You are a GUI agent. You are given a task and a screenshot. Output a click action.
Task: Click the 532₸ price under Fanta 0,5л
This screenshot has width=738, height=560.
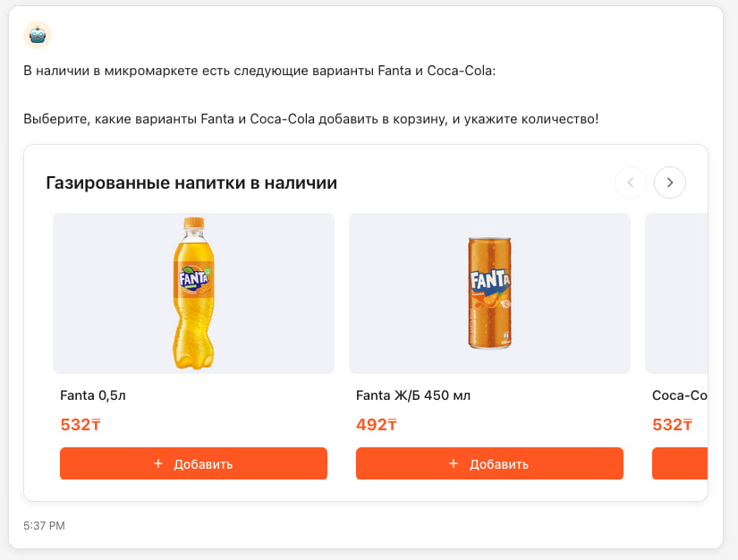[x=81, y=425]
